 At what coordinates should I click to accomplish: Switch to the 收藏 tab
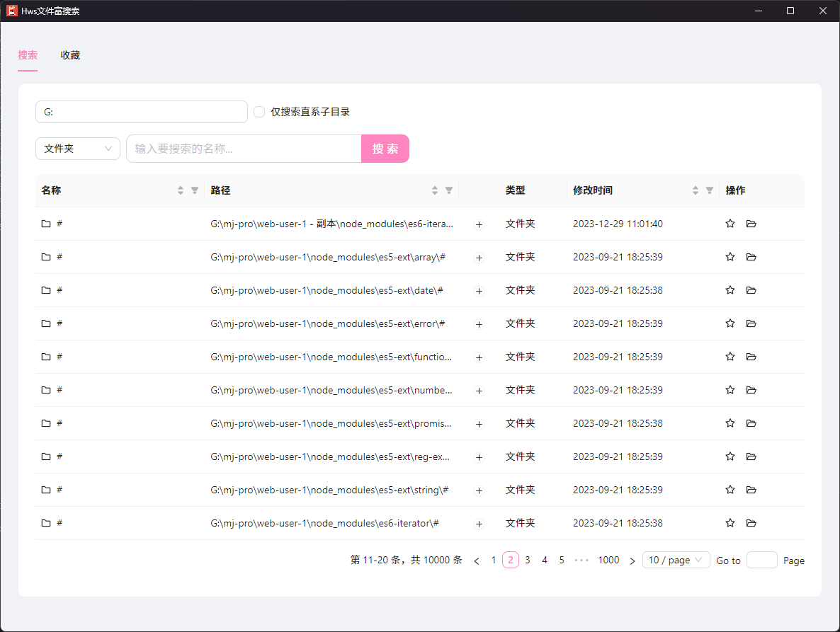(x=70, y=55)
